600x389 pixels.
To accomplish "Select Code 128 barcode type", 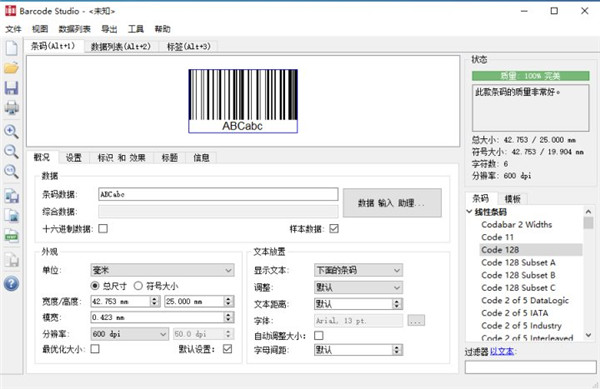I will click(x=531, y=250).
